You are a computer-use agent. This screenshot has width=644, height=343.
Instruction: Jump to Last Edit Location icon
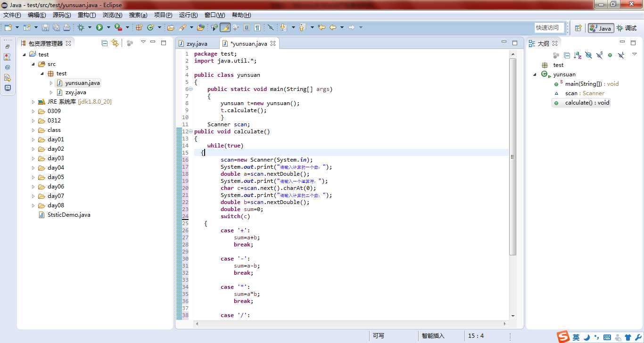(322, 27)
